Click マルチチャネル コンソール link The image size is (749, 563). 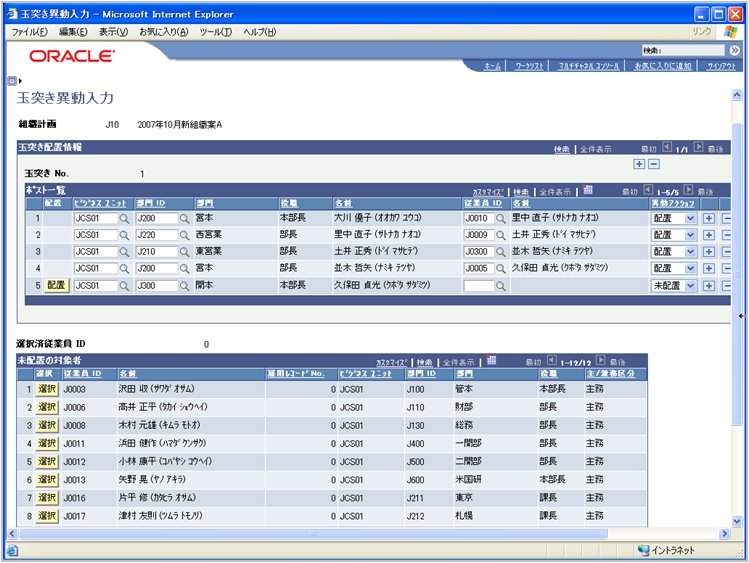point(588,66)
